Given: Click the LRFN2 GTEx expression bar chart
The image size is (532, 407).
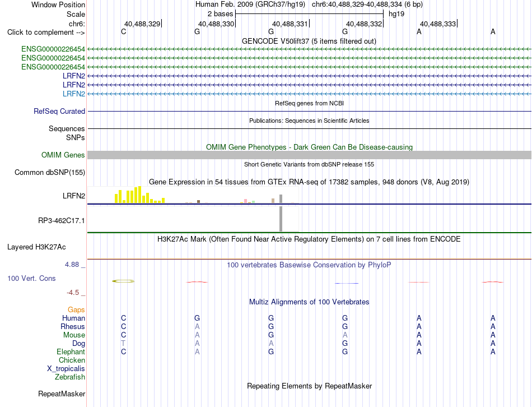Looking at the screenshot, I should (x=193, y=195).
